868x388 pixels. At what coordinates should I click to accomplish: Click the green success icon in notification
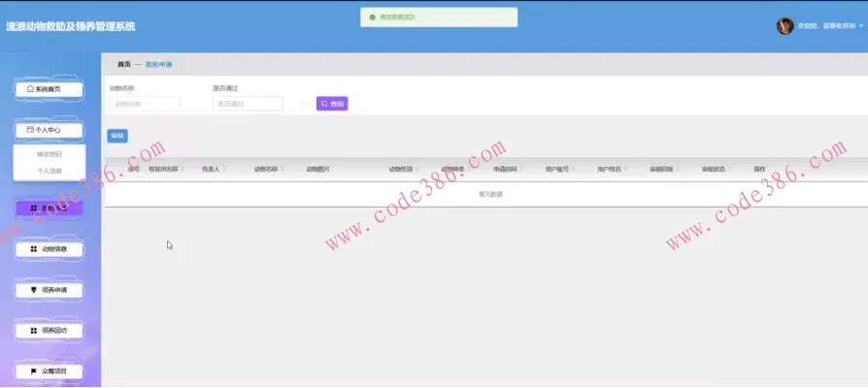[x=373, y=17]
